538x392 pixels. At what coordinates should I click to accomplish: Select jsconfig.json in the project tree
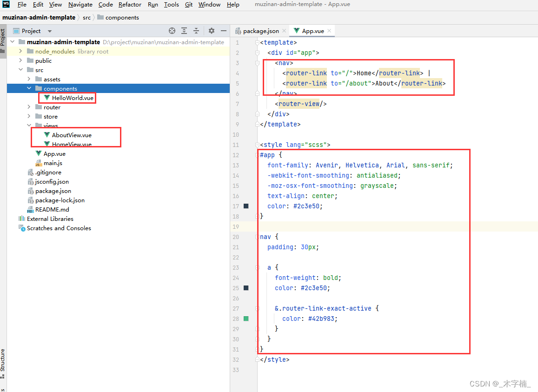[x=52, y=181]
